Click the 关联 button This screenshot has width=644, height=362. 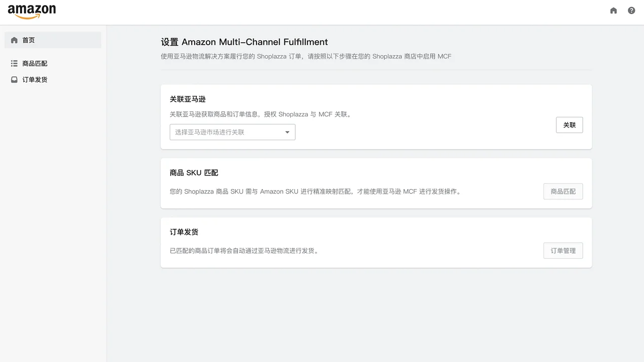[x=570, y=125]
